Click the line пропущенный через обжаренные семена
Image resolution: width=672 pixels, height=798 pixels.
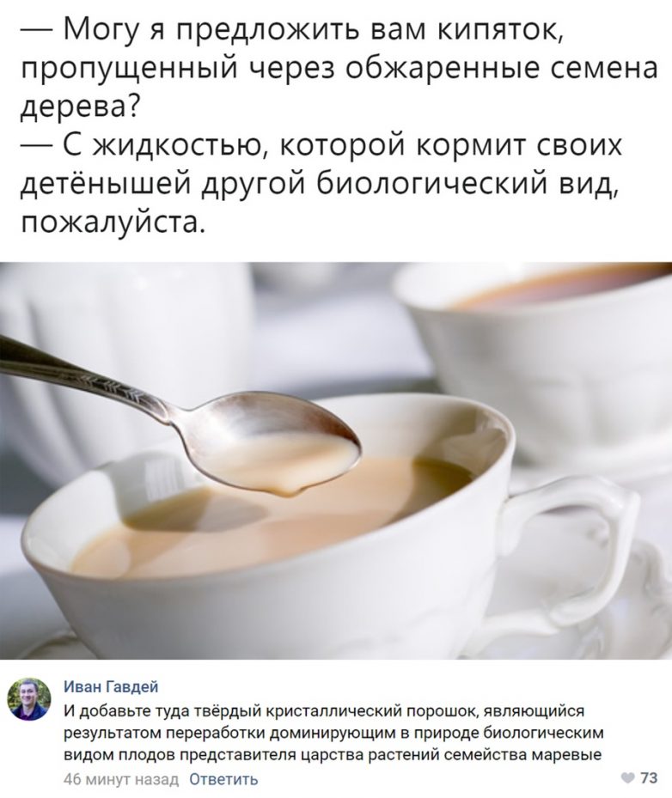pyautogui.click(x=339, y=70)
